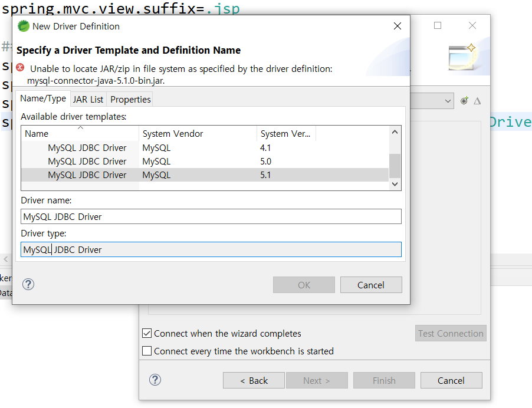The width and height of the screenshot is (532, 408).
Task: Click the Cancel button in driver dialog
Action: click(371, 285)
